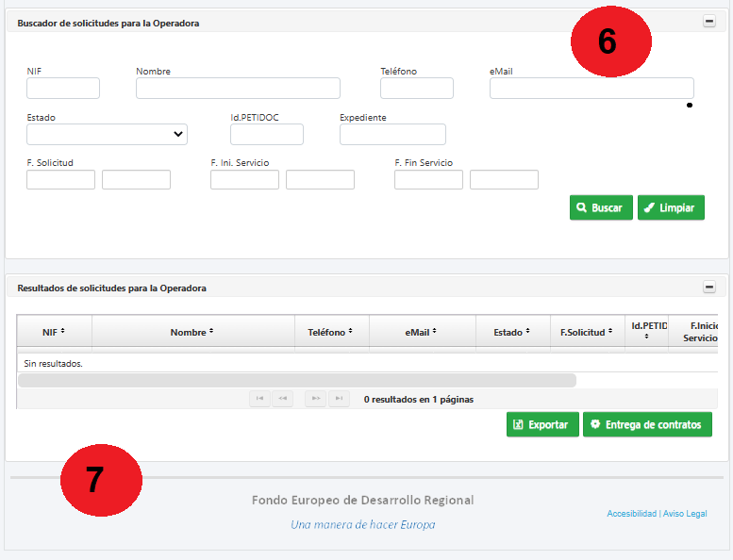This screenshot has width=733, height=560.
Task: Sort the table by the Nombre column
Action: tap(192, 332)
